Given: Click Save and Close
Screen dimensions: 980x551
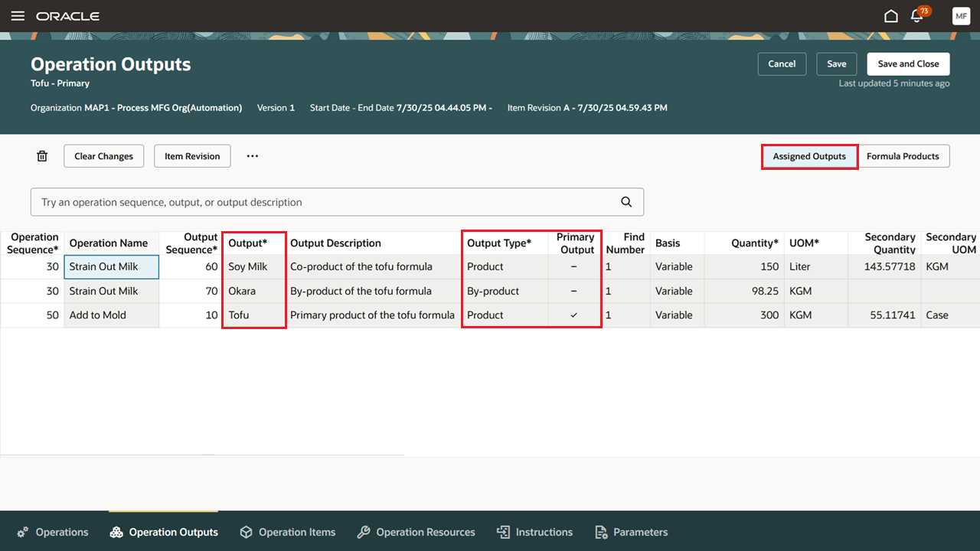Looking at the screenshot, I should (908, 64).
